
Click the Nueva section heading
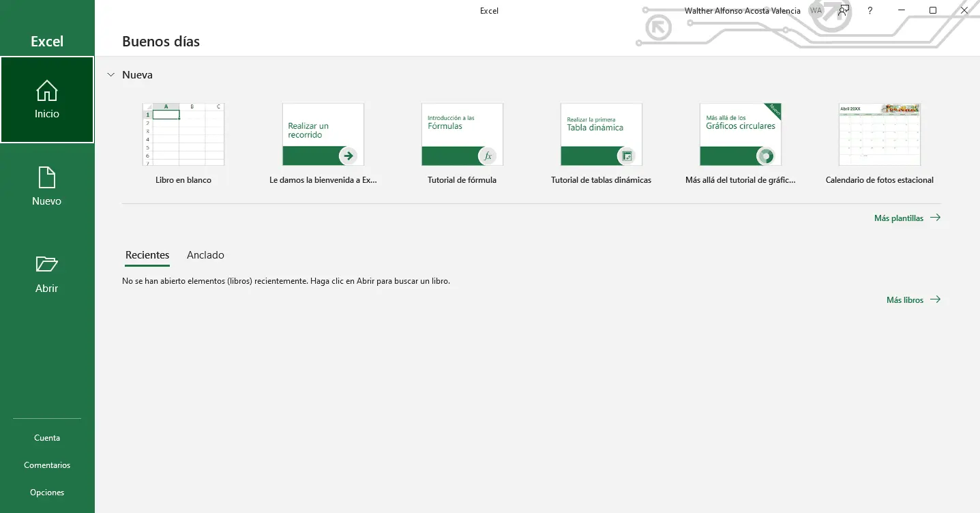[x=137, y=75]
